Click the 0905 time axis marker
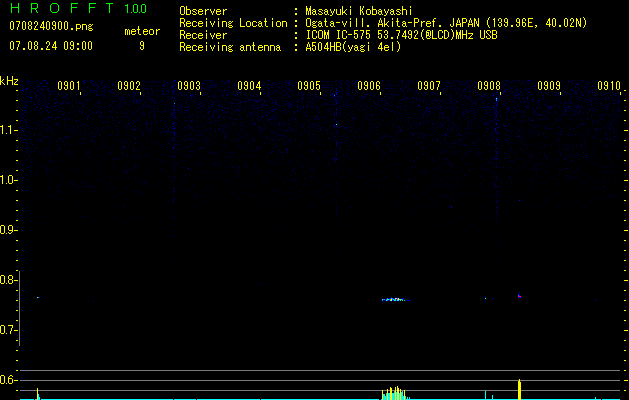This screenshot has width=629, height=400. 308,86
